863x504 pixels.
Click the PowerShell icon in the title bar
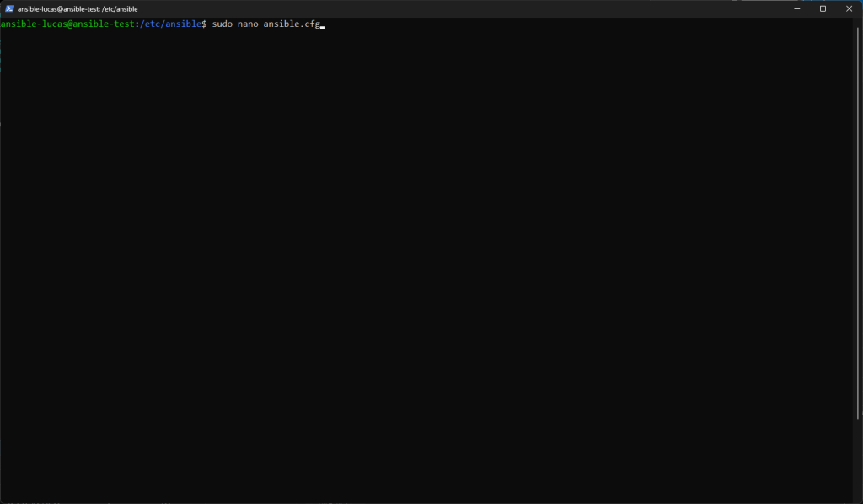pos(9,8)
